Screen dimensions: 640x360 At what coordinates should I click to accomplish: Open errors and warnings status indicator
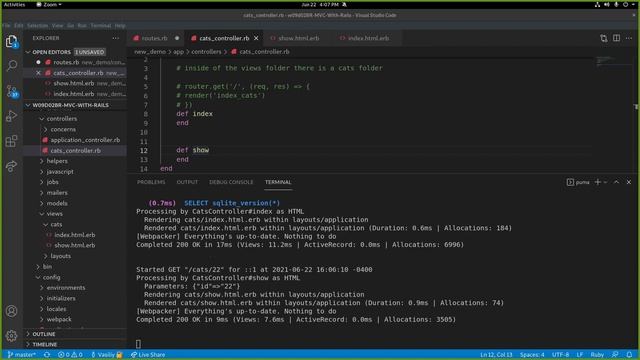[x=70, y=355]
